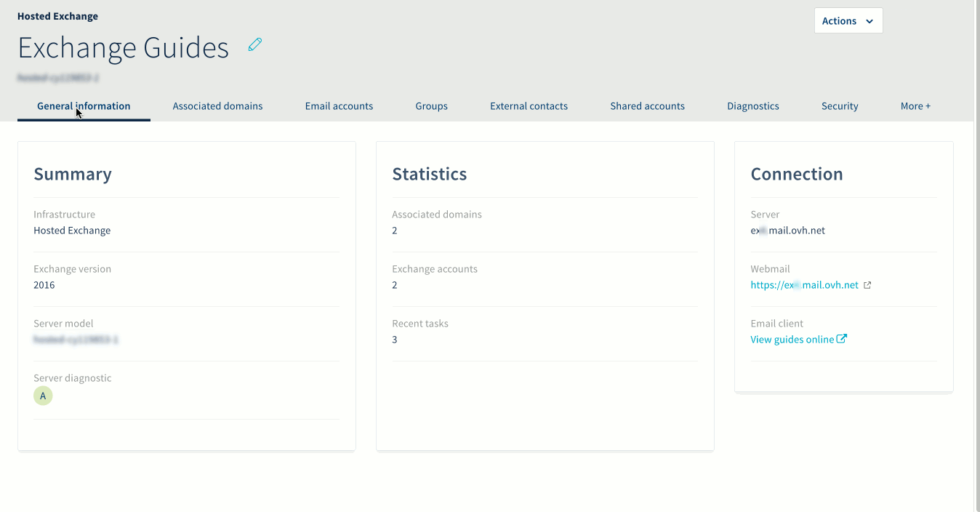The width and height of the screenshot is (980, 512).
Task: Expand the More + tab menu
Action: 915,106
